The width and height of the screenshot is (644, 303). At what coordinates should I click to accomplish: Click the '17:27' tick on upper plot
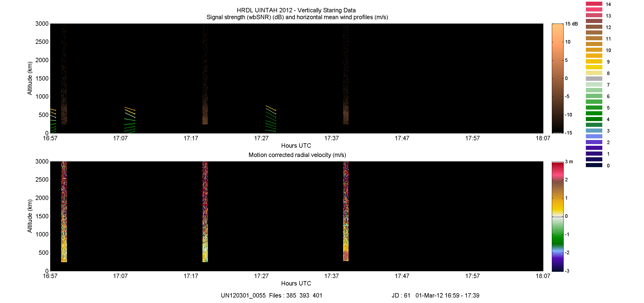pos(261,138)
